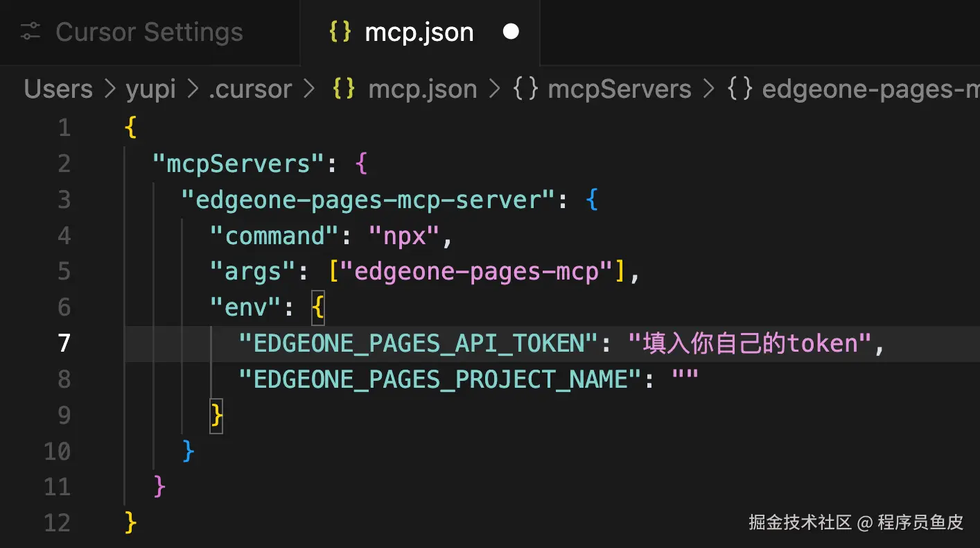Click the "EDGEONE_PAGES_API_TOKEN" key
980x548 pixels.
419,343
